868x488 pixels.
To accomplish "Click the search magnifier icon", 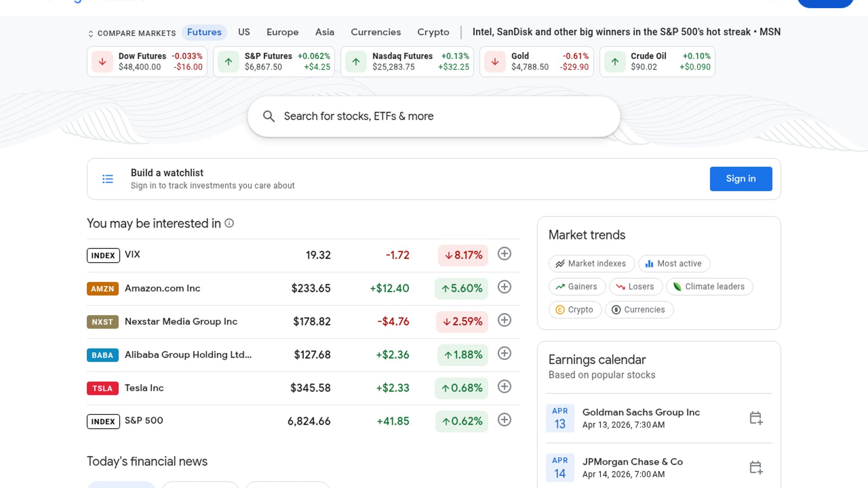I will [x=269, y=117].
